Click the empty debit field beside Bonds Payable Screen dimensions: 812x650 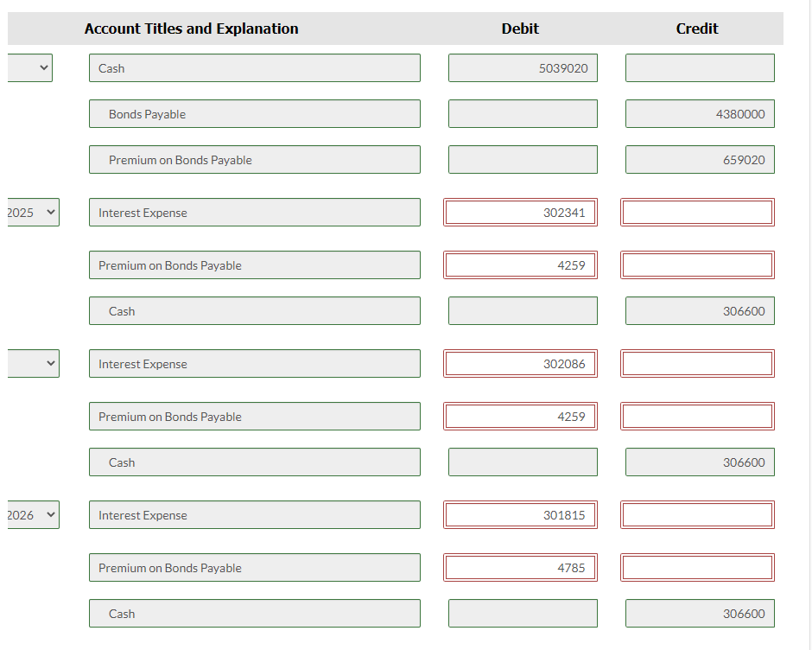523,113
